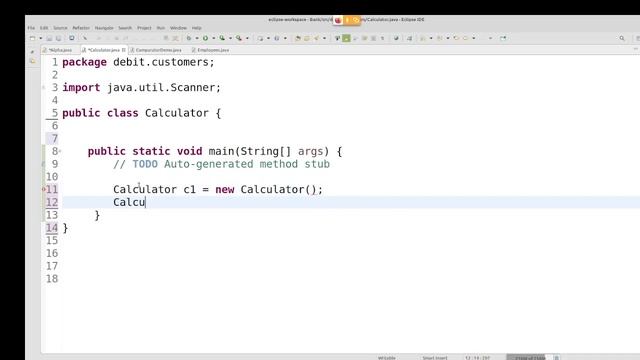The image size is (640, 360).
Task: Click the 'package debit.customers;' code line
Action: (138, 62)
